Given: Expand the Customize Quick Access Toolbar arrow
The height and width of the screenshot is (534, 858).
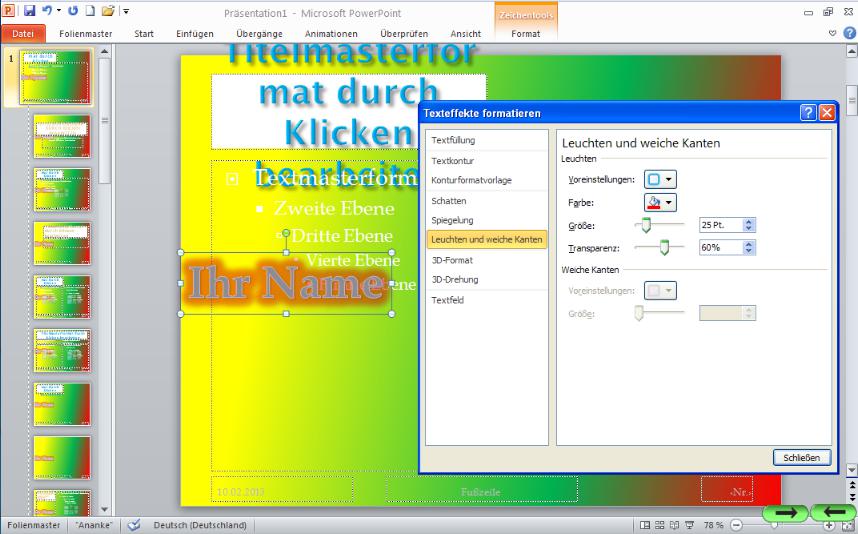Looking at the screenshot, I should [126, 11].
